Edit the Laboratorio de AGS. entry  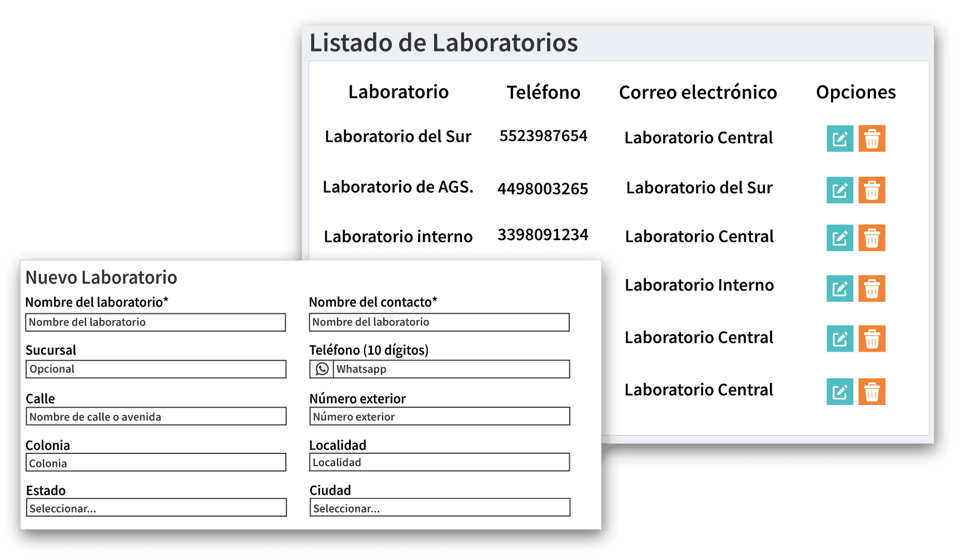tap(839, 190)
